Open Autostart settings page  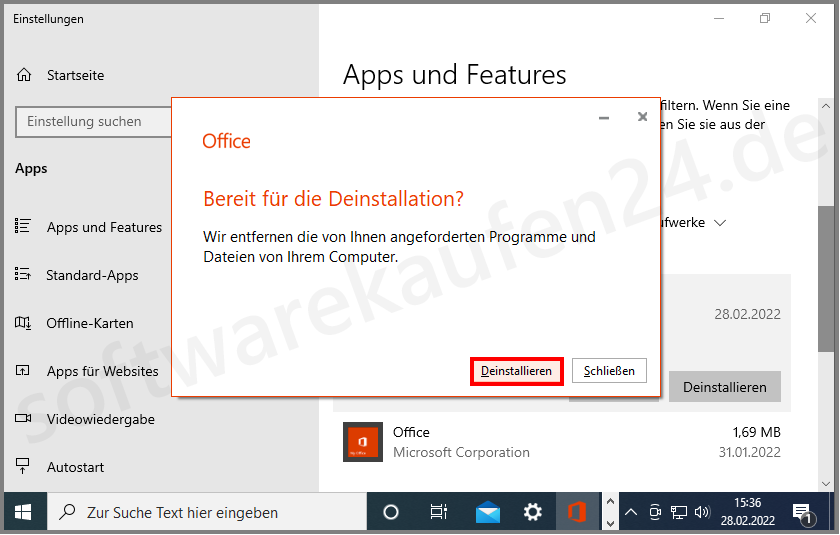(75, 468)
